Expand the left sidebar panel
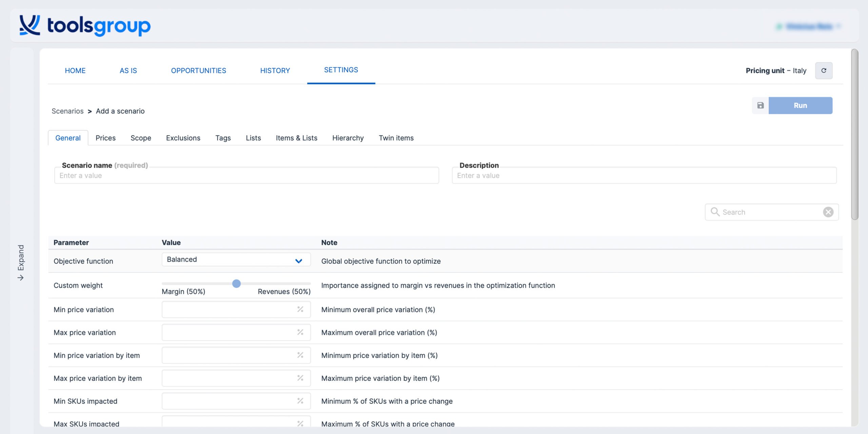Screen dimensions: 868x434 point(21,262)
